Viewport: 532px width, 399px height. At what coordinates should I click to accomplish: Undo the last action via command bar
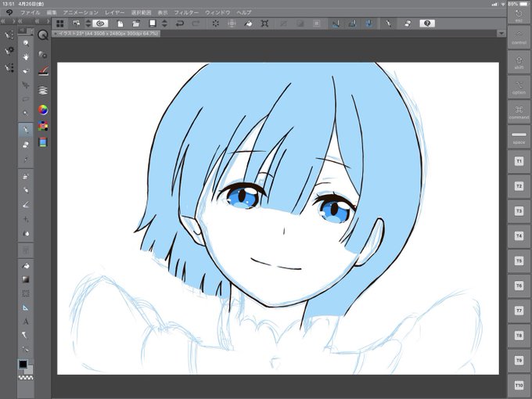click(x=180, y=23)
